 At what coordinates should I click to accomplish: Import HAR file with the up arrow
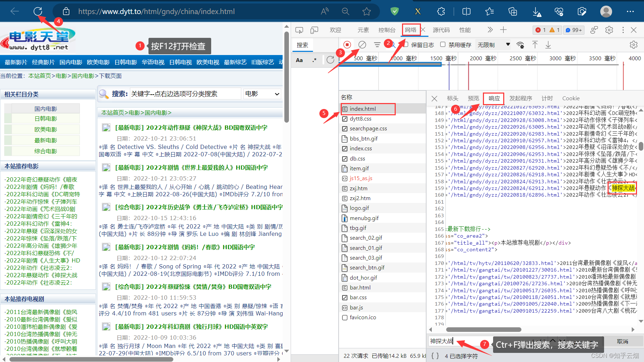tap(535, 45)
